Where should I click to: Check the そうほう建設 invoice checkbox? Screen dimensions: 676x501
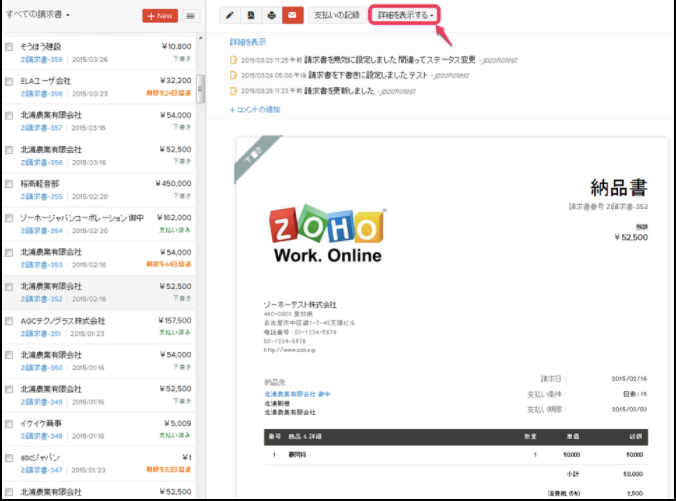point(9,47)
